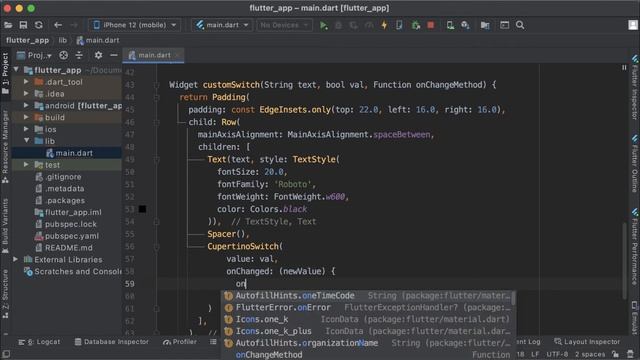The width and height of the screenshot is (640, 360).
Task: Click the user avatar icon at top right
Action: click(633, 25)
